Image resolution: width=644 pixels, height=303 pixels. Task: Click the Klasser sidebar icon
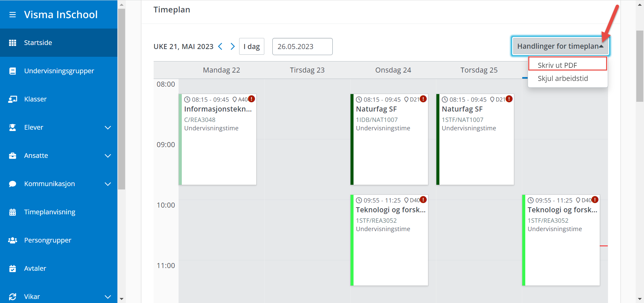point(12,99)
